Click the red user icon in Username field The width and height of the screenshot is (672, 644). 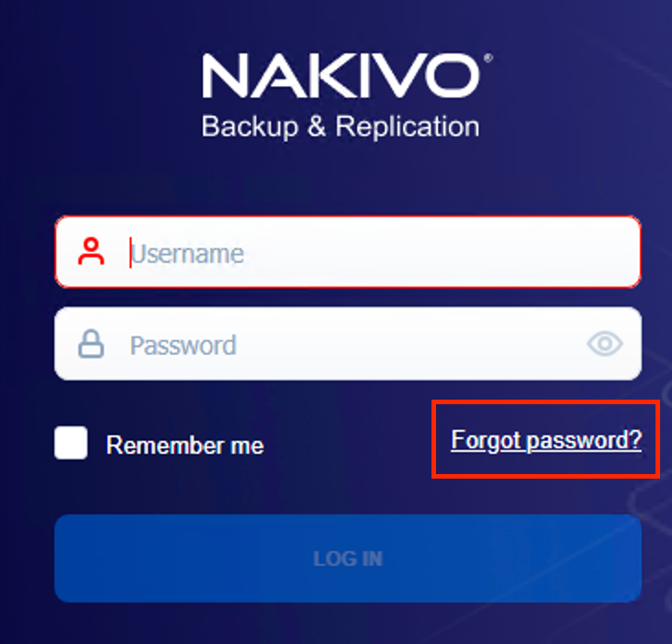coord(91,252)
